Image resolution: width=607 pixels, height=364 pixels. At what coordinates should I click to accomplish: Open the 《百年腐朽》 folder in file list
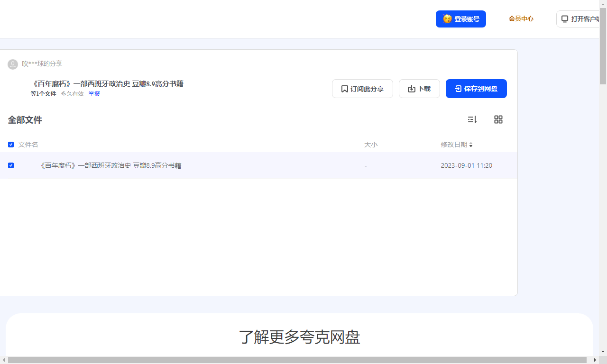110,165
